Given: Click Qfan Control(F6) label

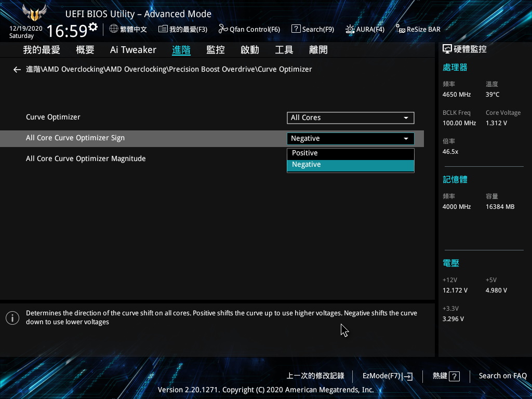Looking at the screenshot, I should tap(255, 29).
